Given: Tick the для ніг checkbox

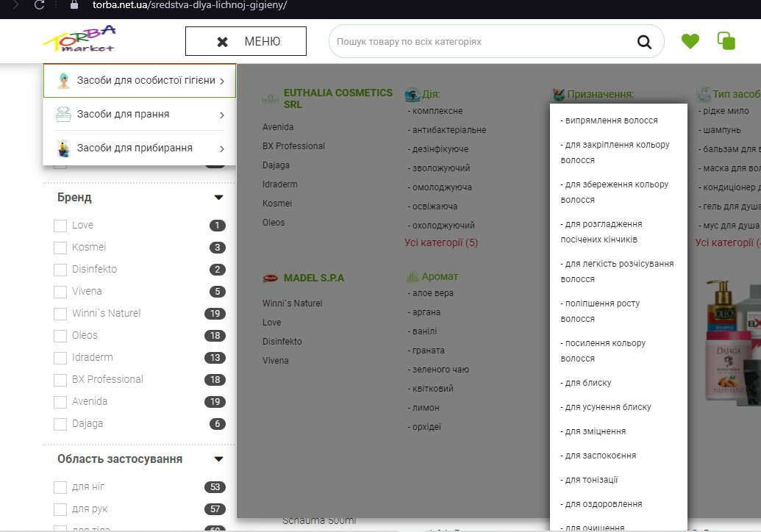Looking at the screenshot, I should point(60,487).
